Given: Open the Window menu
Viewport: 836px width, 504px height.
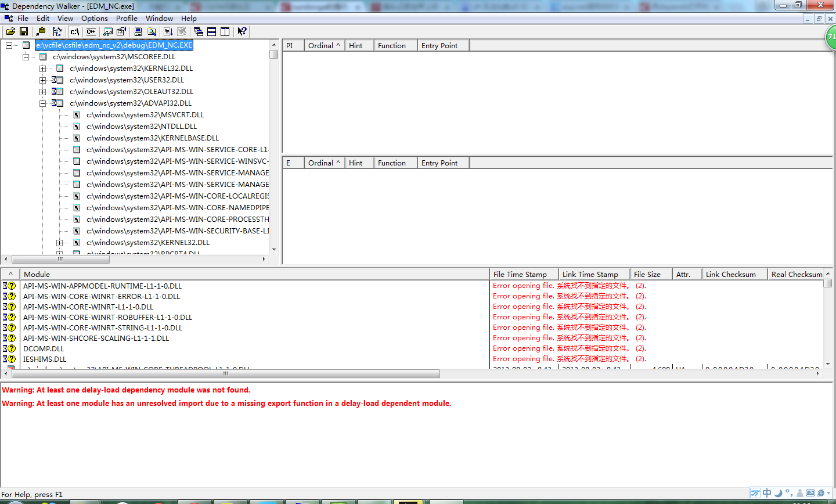Looking at the screenshot, I should (160, 19).
